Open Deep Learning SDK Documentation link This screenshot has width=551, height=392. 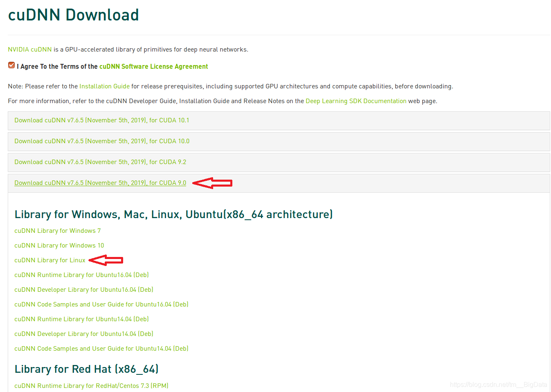point(356,101)
